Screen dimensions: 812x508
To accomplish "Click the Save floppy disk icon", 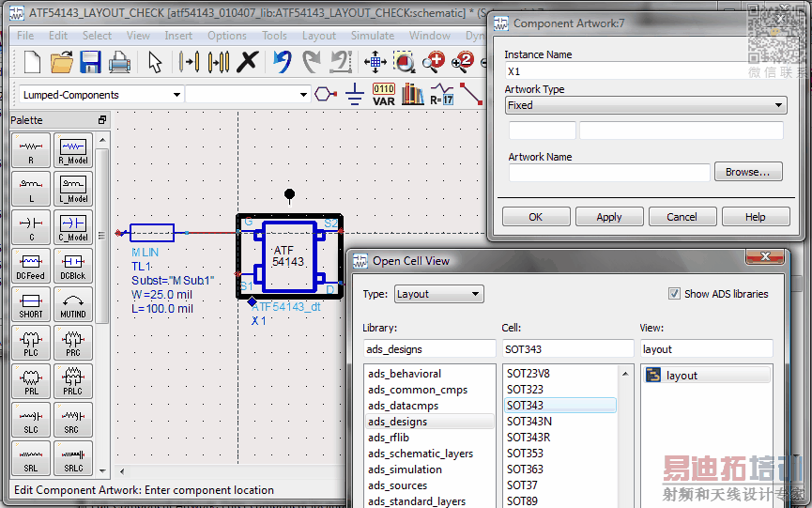I will point(90,63).
